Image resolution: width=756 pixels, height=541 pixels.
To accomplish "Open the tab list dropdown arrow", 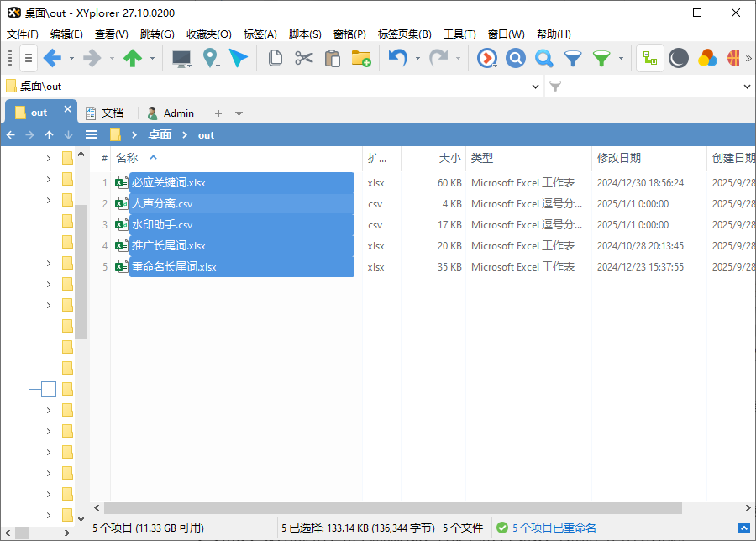I will point(239,113).
